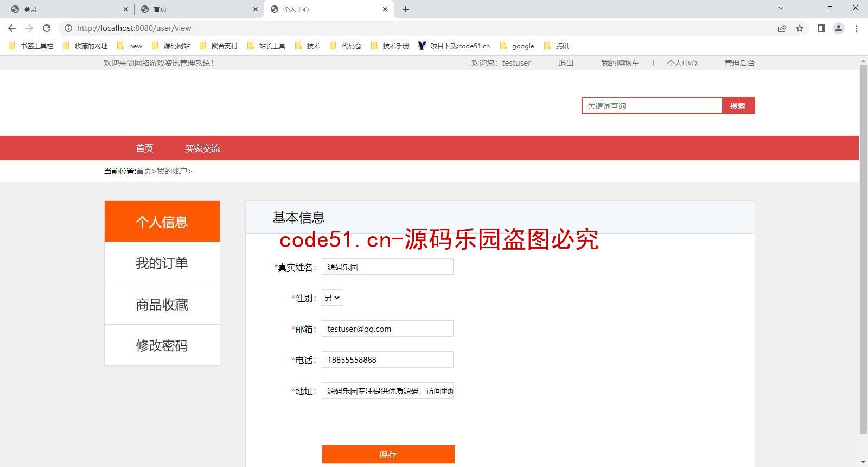Open 个人中心 link in top bar

point(682,63)
